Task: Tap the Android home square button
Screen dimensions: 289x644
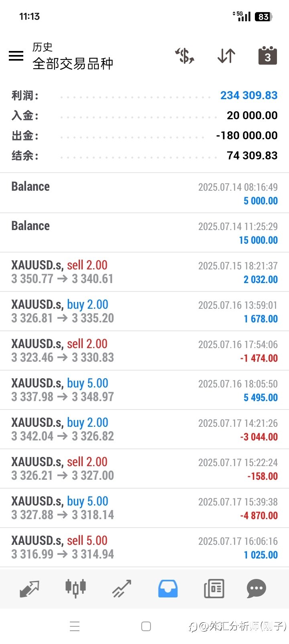Action: pyautogui.click(x=146, y=626)
